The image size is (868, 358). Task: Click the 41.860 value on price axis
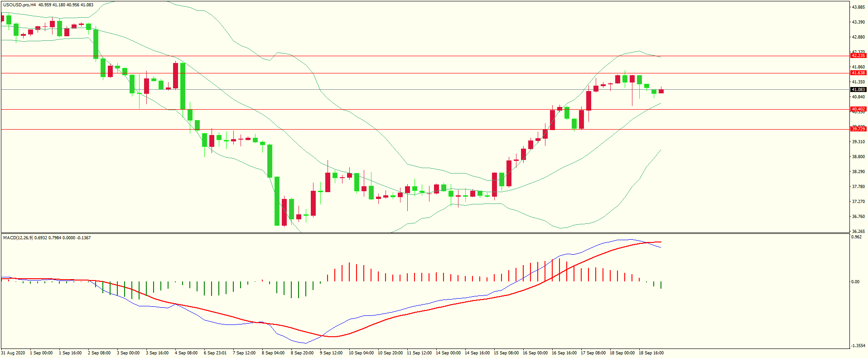(858, 67)
